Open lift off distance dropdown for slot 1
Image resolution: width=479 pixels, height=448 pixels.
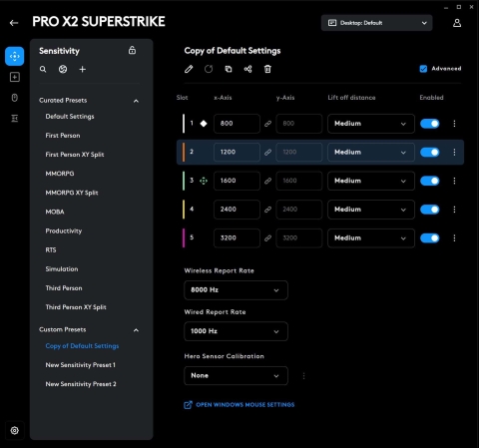tap(371, 124)
